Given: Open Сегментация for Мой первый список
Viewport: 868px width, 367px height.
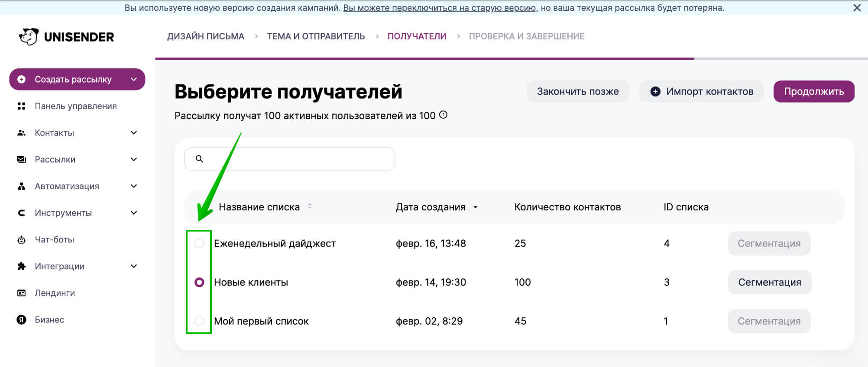Looking at the screenshot, I should pos(769,321).
